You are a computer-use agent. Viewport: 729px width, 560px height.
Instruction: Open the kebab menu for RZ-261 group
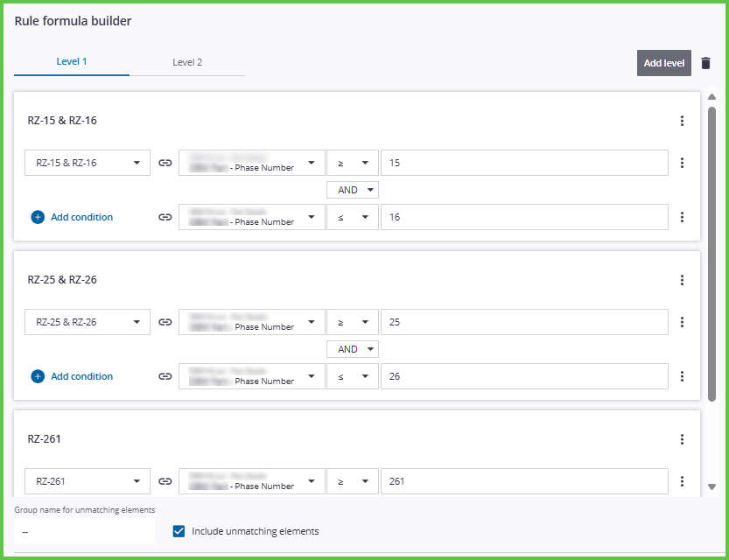pos(683,439)
